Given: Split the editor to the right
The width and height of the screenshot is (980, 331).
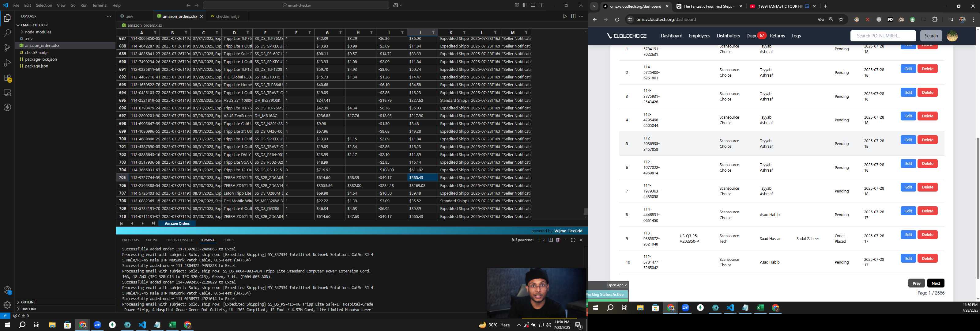Looking at the screenshot, I should (x=573, y=16).
